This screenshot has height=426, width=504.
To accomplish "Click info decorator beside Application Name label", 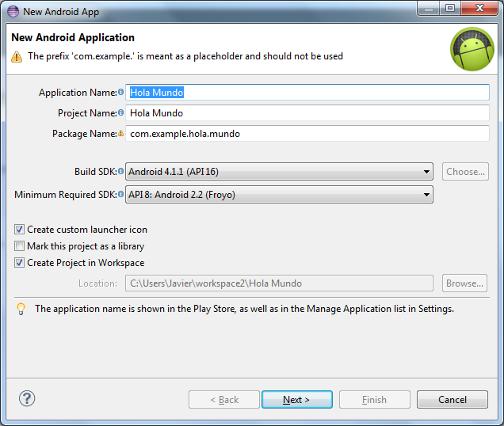I will 120,93.
